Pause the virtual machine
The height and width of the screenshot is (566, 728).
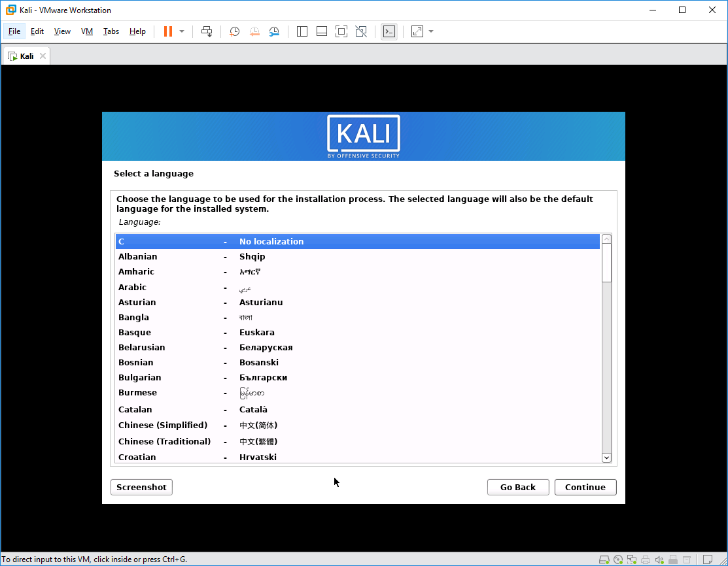click(168, 31)
